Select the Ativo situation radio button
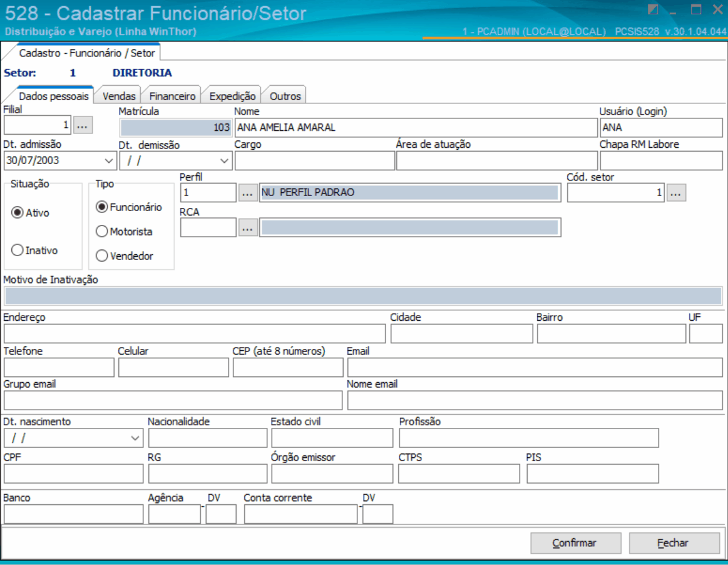The height and width of the screenshot is (565, 728). [x=17, y=213]
